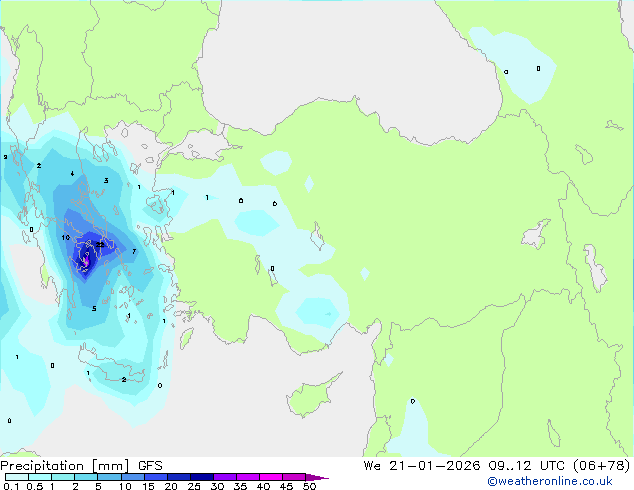The image size is (634, 490).
Task: Click the 'Precipitation [mm]' title text
Action: point(65,466)
